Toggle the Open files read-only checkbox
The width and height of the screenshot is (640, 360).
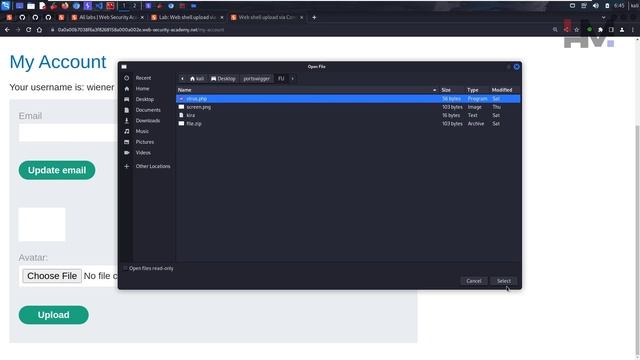pos(125,268)
